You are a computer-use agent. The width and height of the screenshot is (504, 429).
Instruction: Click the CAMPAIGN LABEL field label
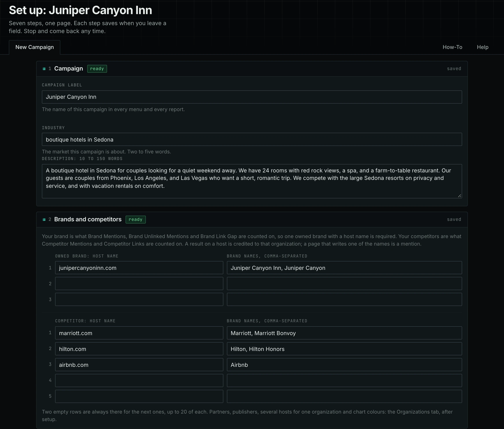pyautogui.click(x=62, y=85)
